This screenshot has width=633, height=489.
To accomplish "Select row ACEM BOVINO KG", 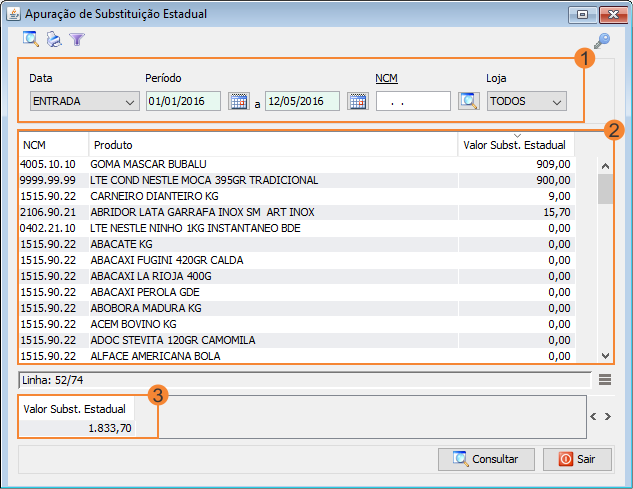I will 297,324.
